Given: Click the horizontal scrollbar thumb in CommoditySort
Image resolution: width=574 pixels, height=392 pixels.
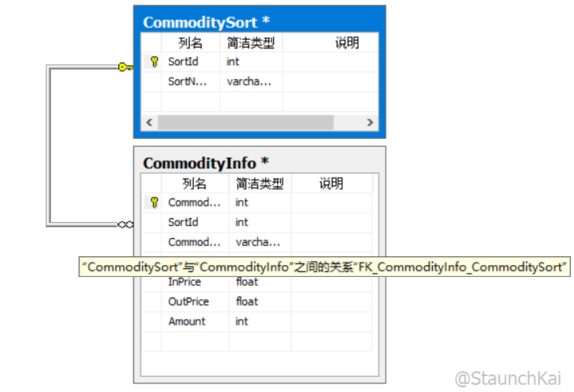Looking at the screenshot, I should tap(245, 122).
